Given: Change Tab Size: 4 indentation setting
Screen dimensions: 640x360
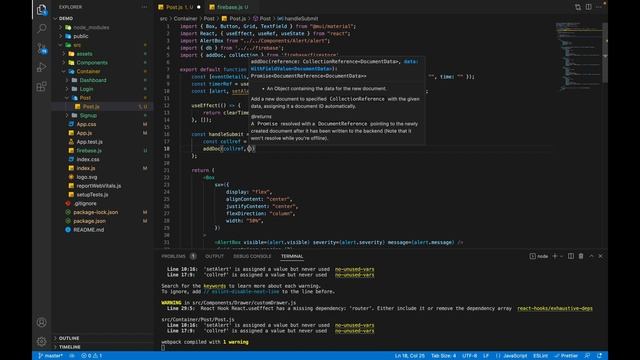Looking at the screenshot, I should [x=443, y=356].
